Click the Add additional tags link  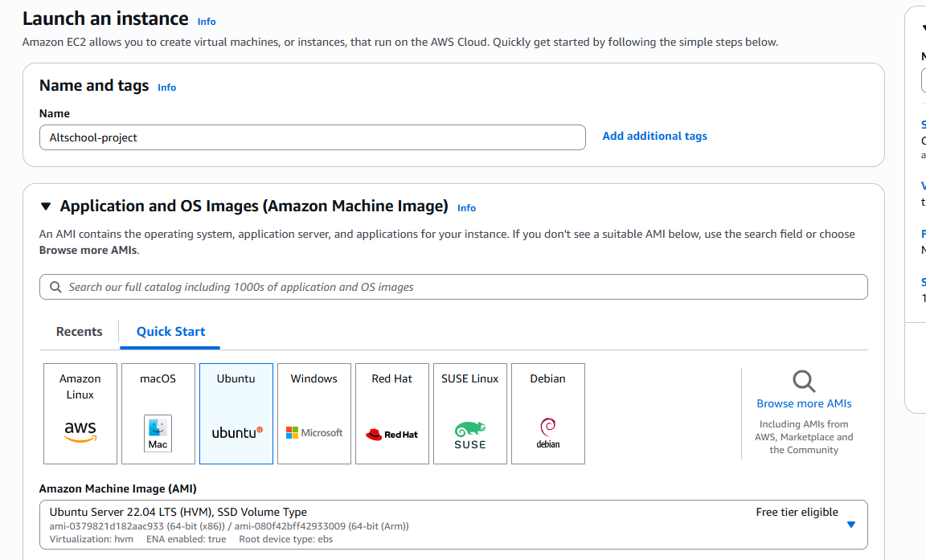click(654, 136)
